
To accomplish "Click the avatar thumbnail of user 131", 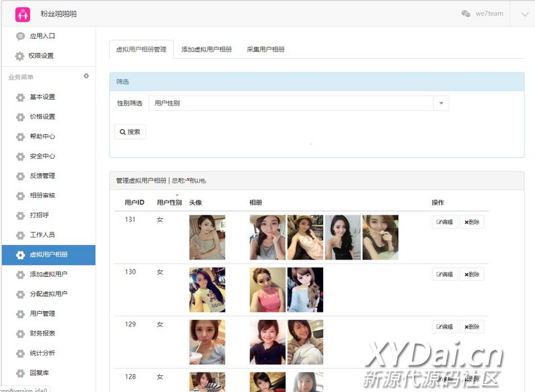I will click(207, 237).
